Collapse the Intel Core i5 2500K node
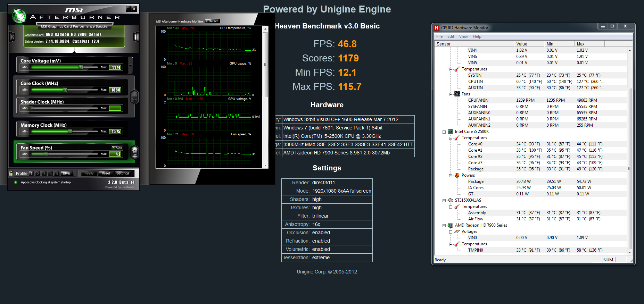The height and width of the screenshot is (304, 644). click(x=444, y=132)
